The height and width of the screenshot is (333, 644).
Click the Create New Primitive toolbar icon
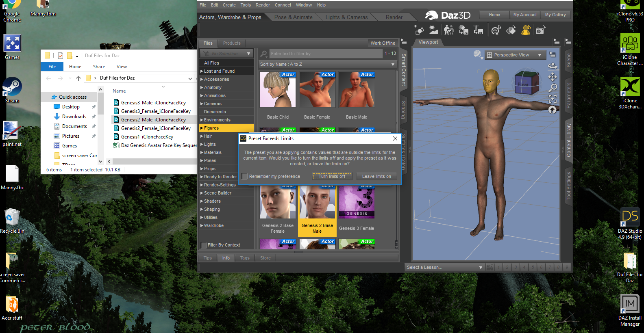click(x=419, y=30)
